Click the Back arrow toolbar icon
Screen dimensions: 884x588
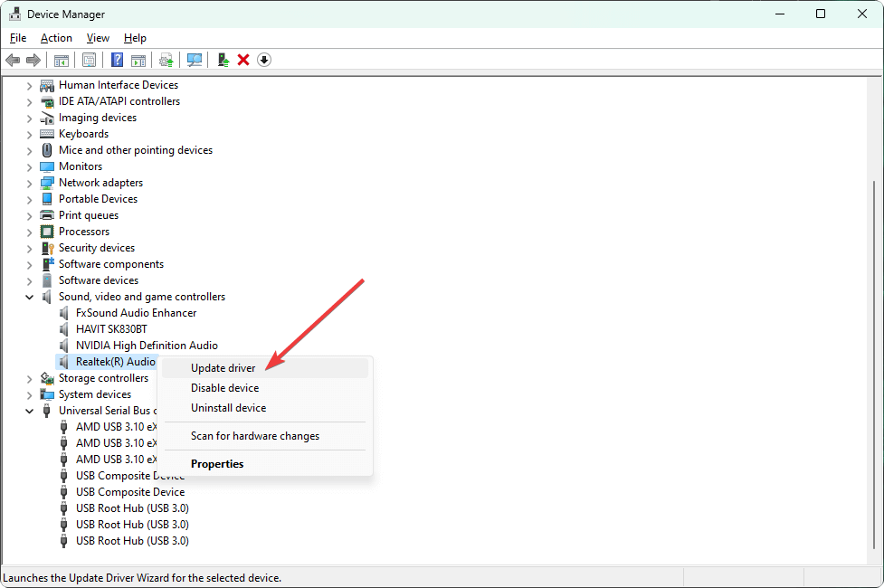tap(13, 60)
